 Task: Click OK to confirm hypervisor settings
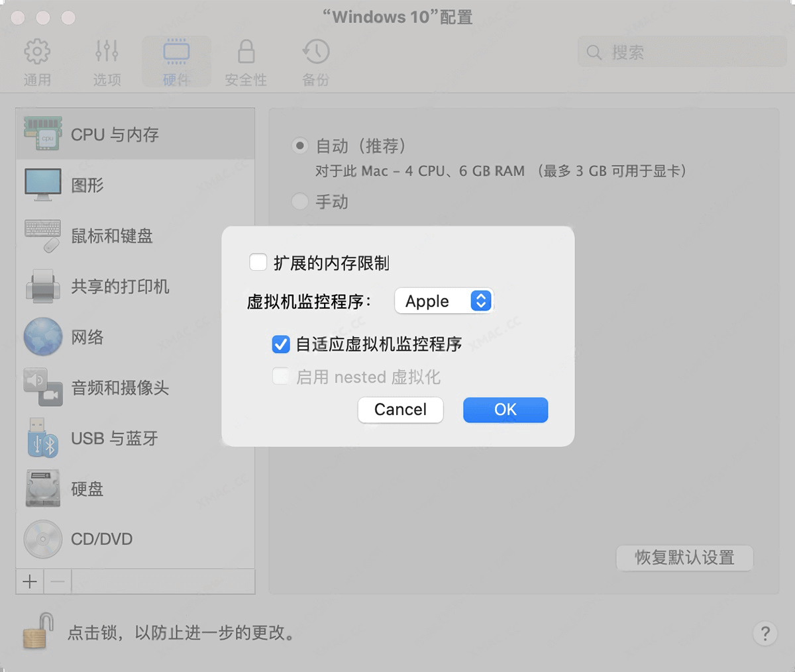[505, 410]
